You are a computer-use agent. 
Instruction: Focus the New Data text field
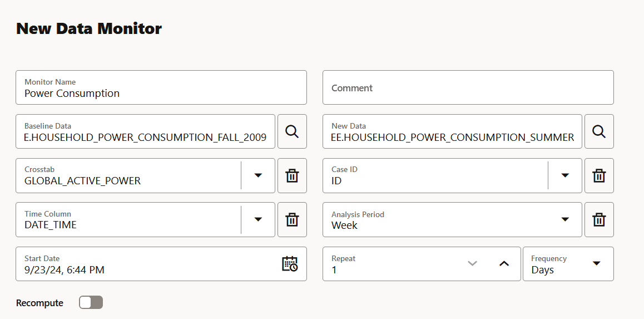click(452, 131)
